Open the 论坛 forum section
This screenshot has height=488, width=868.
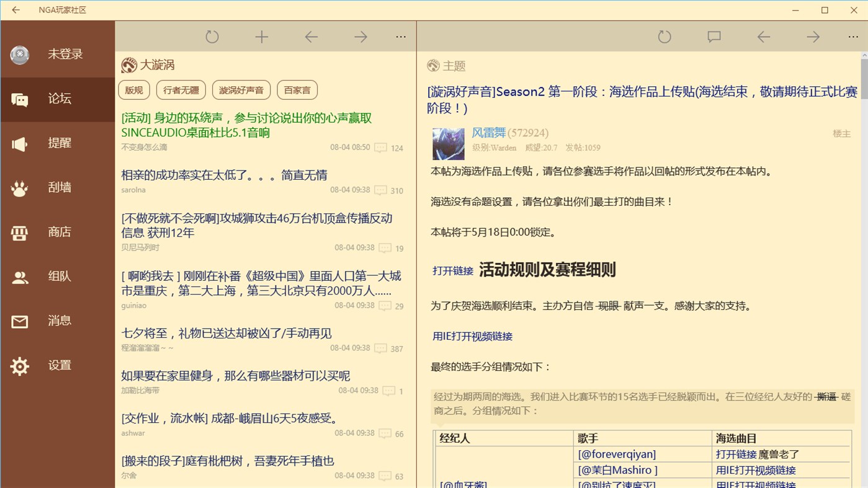coord(58,99)
